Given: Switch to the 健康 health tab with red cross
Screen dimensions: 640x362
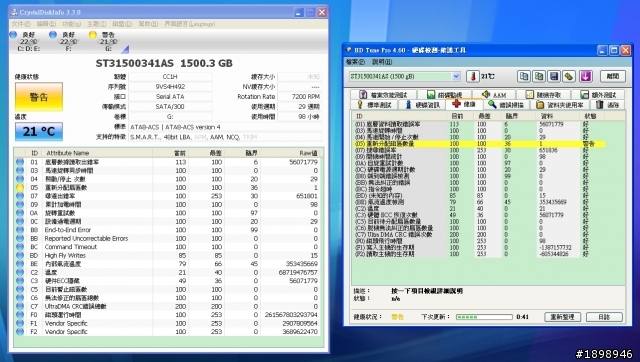Looking at the screenshot, I should pyautogui.click(x=464, y=104).
